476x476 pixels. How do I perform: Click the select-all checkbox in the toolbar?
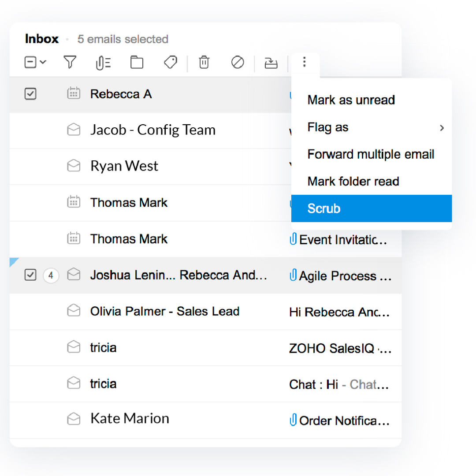[x=30, y=62]
